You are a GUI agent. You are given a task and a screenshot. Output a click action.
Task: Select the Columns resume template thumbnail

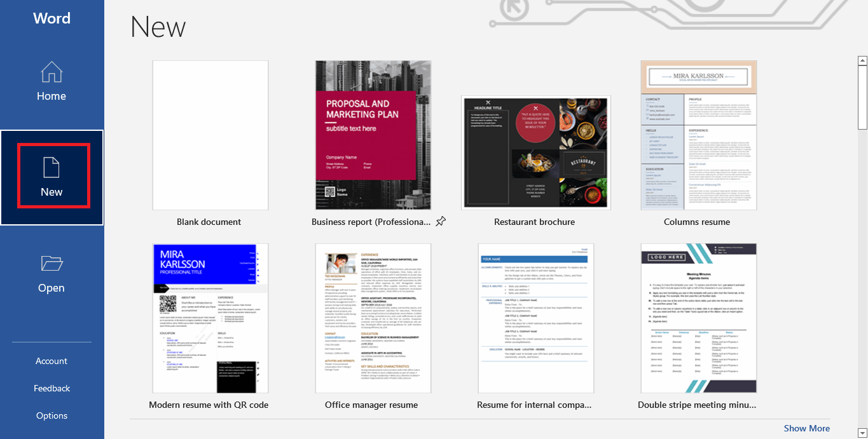699,135
